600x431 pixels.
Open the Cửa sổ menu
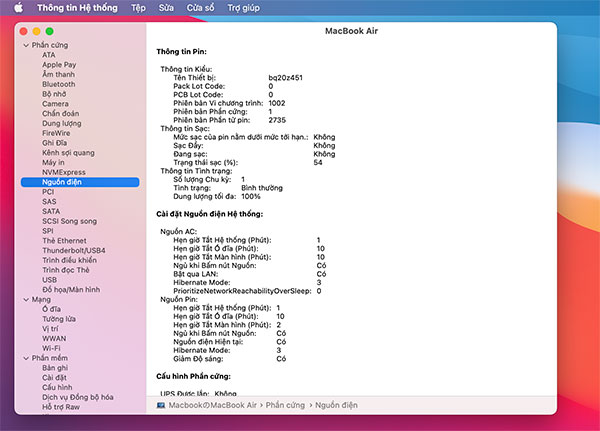click(201, 8)
